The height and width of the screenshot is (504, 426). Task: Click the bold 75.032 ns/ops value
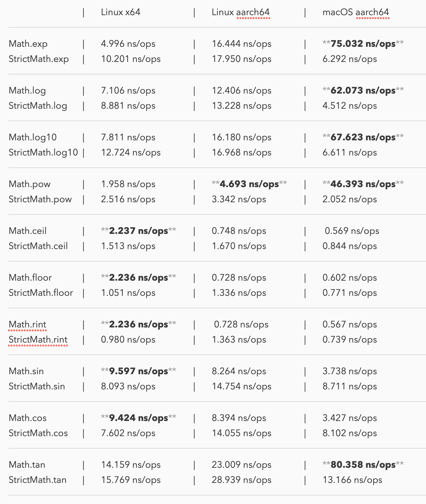tap(363, 44)
